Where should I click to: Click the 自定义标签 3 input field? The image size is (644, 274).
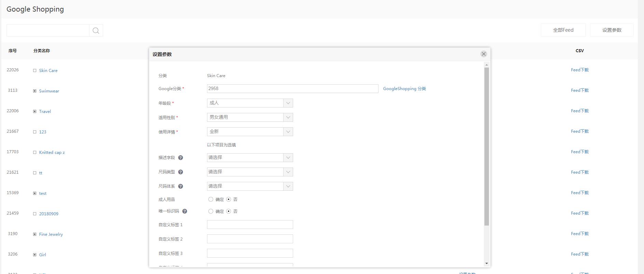click(x=250, y=253)
